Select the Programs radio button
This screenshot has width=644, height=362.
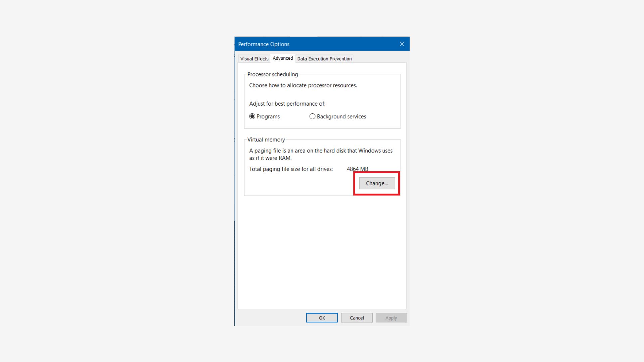click(252, 116)
